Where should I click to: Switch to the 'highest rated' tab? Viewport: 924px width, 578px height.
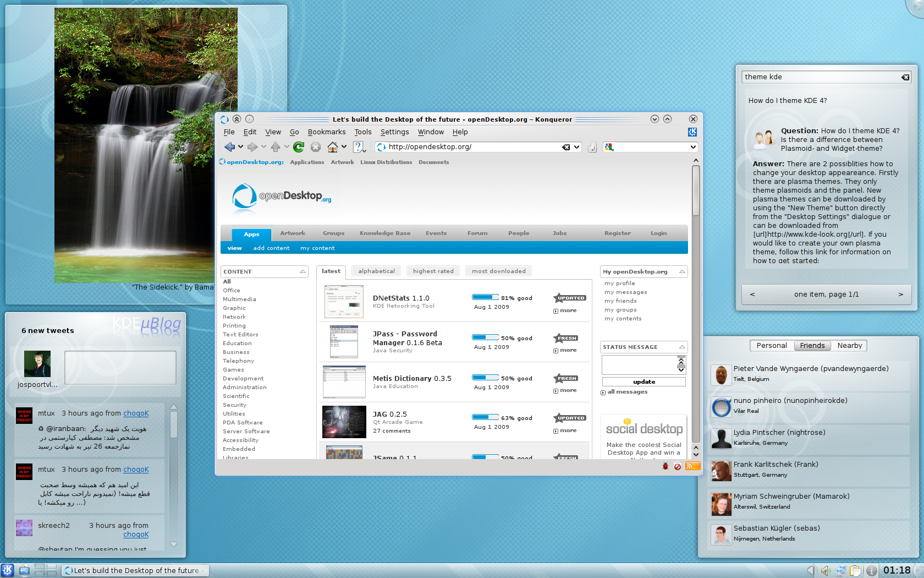tap(433, 271)
